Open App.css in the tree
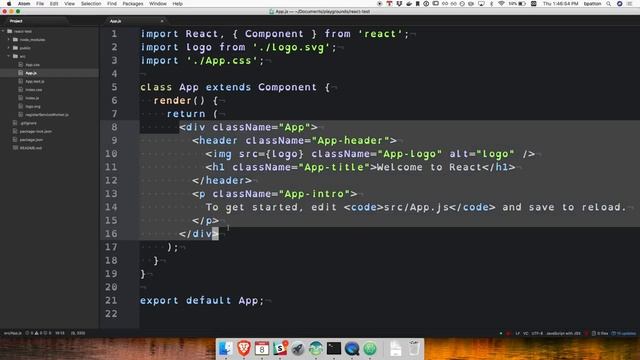640x360 pixels. (x=33, y=65)
